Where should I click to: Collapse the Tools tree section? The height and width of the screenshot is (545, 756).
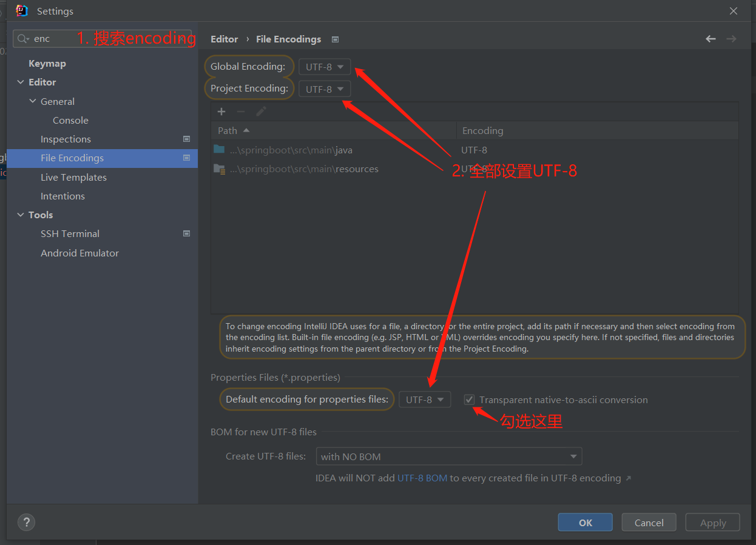click(x=20, y=215)
